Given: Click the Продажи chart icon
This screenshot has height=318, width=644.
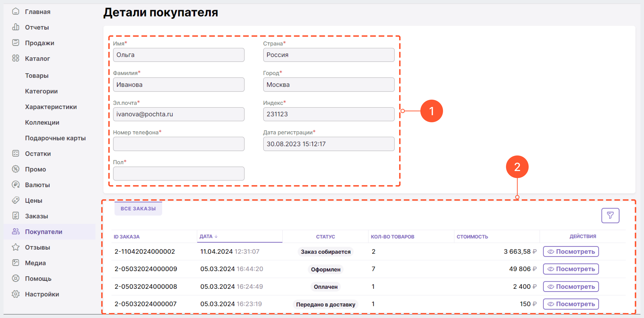Looking at the screenshot, I should [x=16, y=43].
